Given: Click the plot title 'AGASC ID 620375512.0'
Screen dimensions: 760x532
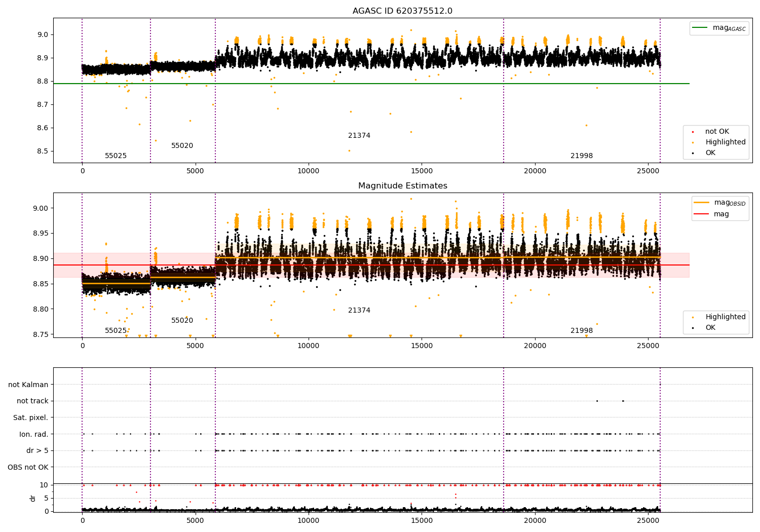Looking at the screenshot, I should pos(402,11).
